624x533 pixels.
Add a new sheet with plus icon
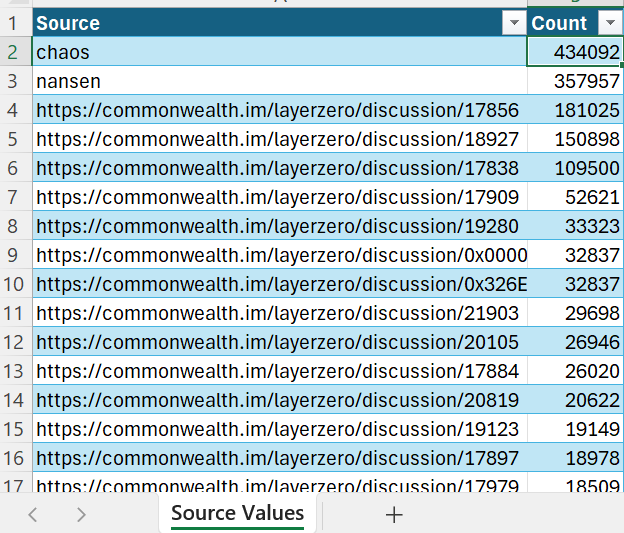[x=394, y=514]
